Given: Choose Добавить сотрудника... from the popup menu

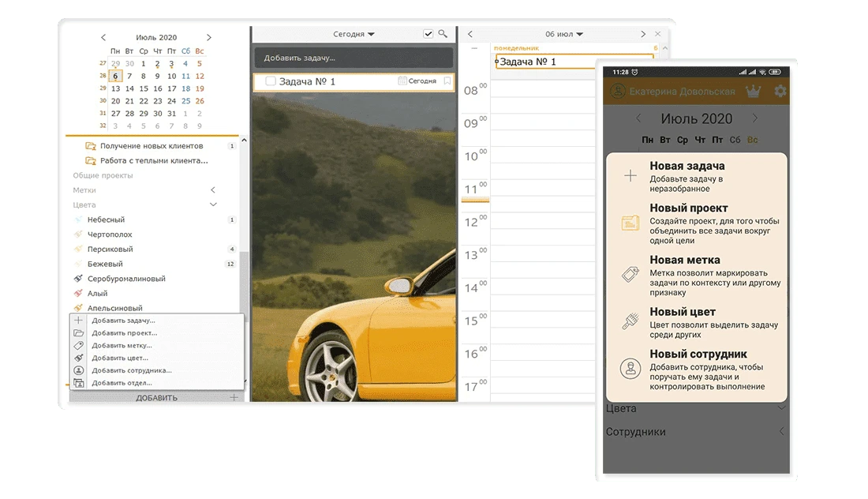Looking at the screenshot, I should (x=131, y=370).
